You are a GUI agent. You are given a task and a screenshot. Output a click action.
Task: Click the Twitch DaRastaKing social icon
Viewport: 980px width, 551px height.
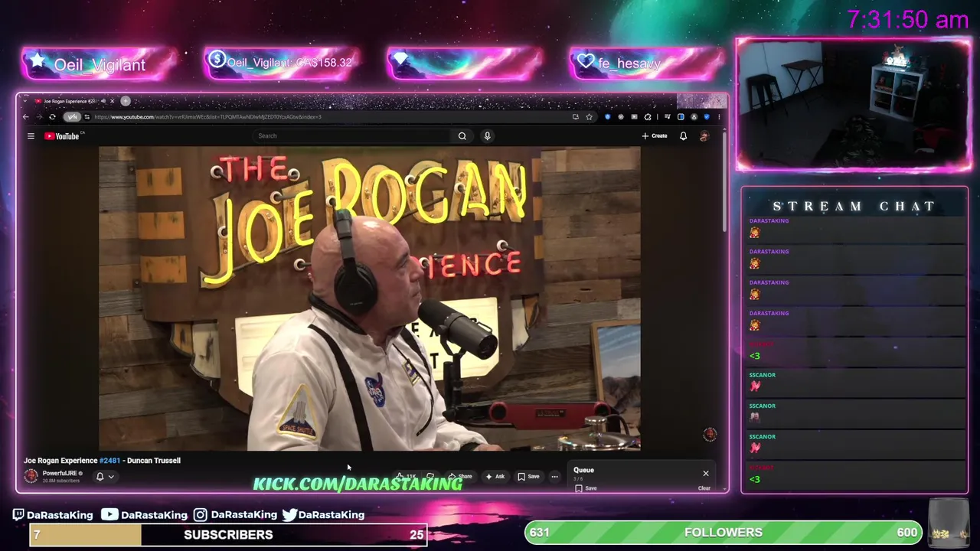click(x=18, y=515)
